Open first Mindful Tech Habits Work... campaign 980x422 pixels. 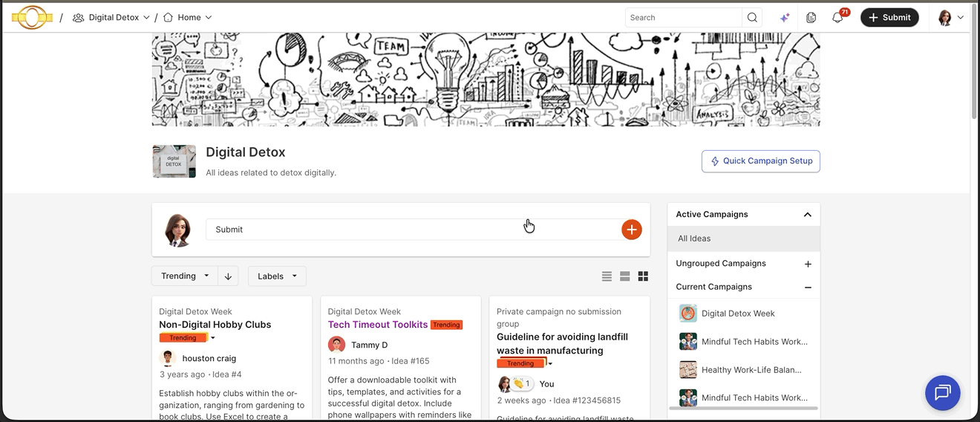click(x=754, y=342)
